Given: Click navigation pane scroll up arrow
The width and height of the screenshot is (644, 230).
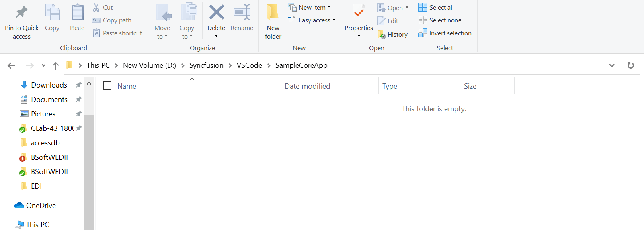Looking at the screenshot, I should point(89,83).
